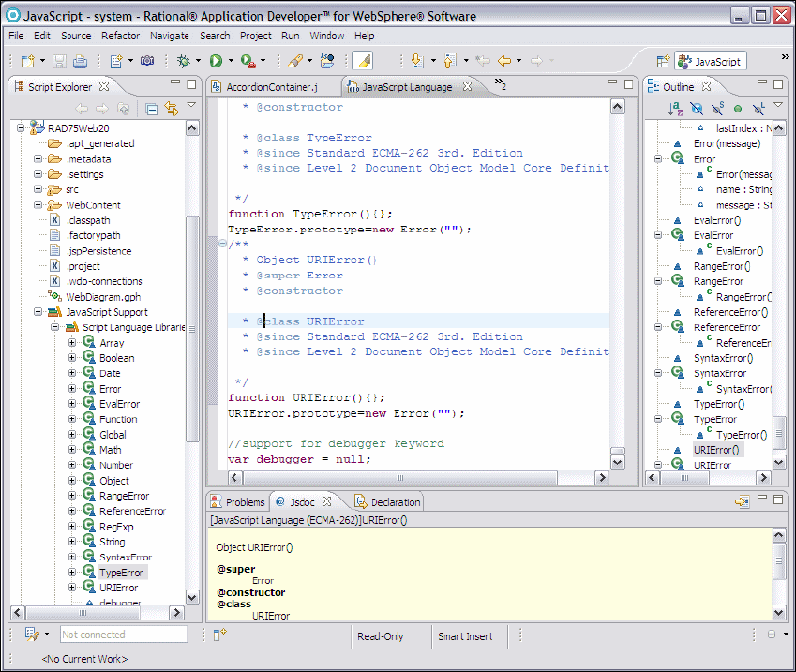Click the Hide Static Members icon in Outline

[717, 109]
